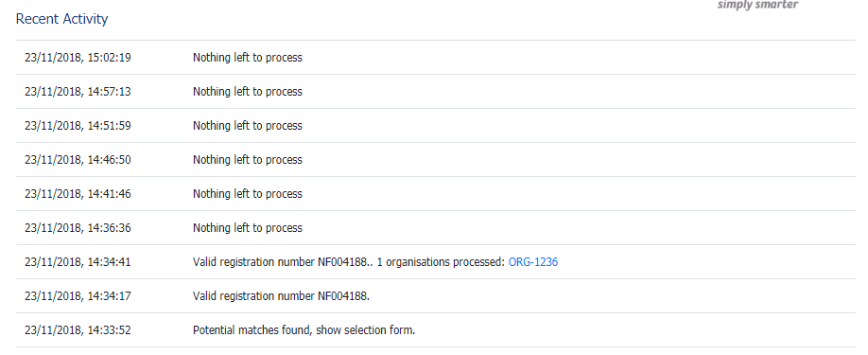Click the Recent Activity heading
The height and width of the screenshot is (355, 868).
pyautogui.click(x=62, y=19)
